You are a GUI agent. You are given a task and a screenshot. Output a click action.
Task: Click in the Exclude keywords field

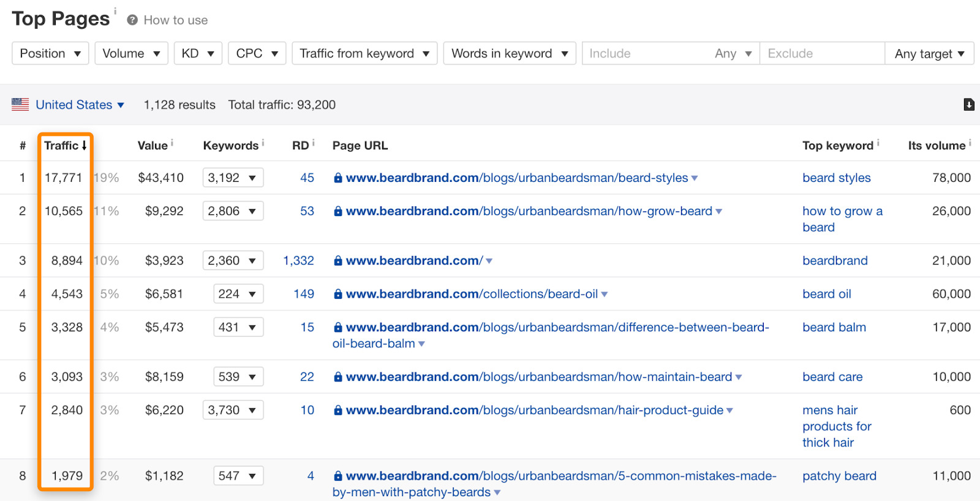pyautogui.click(x=822, y=53)
